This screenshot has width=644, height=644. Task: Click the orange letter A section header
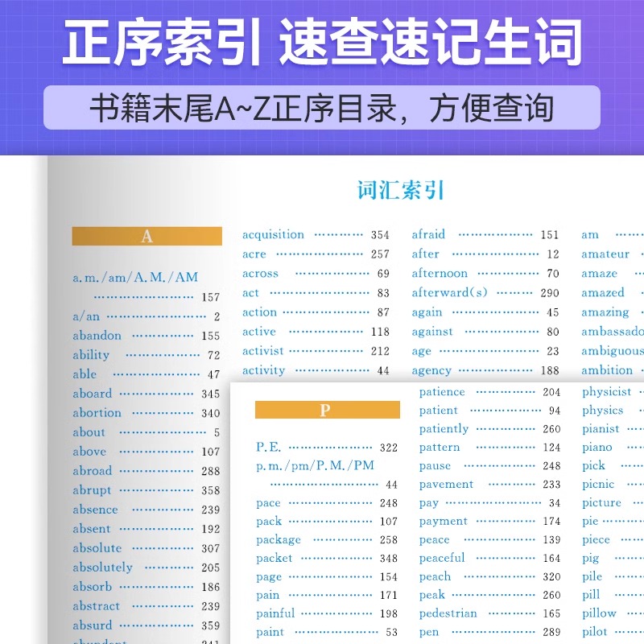pyautogui.click(x=147, y=236)
